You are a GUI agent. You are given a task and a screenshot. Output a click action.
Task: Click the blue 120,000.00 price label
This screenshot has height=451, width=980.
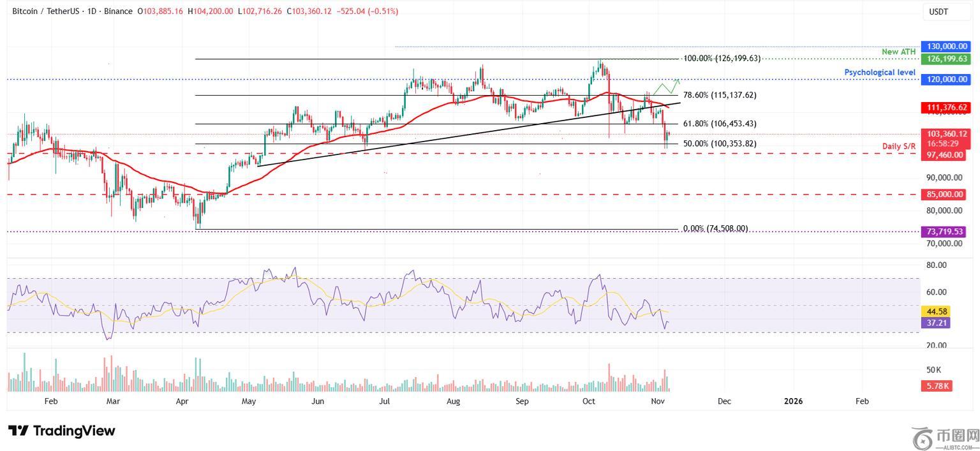(x=944, y=79)
